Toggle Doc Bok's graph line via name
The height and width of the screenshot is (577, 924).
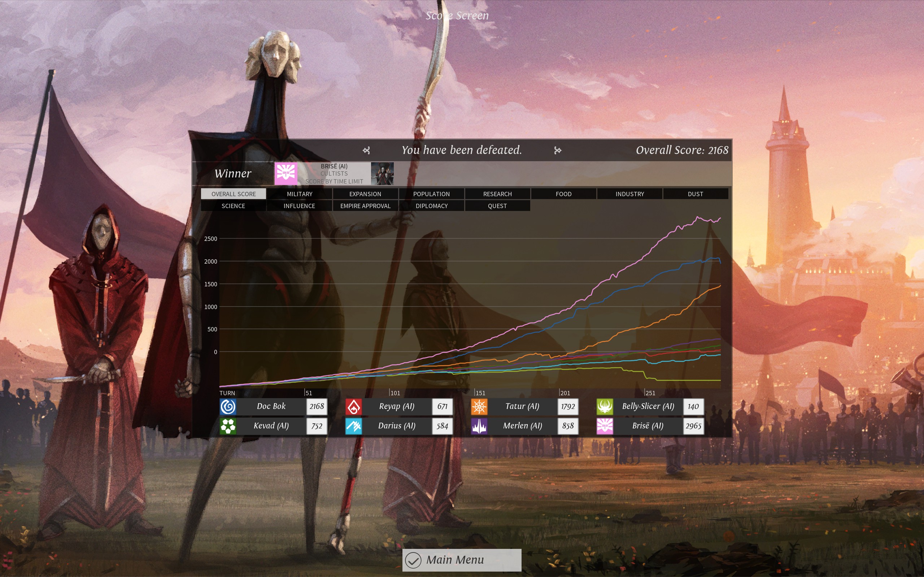271,406
